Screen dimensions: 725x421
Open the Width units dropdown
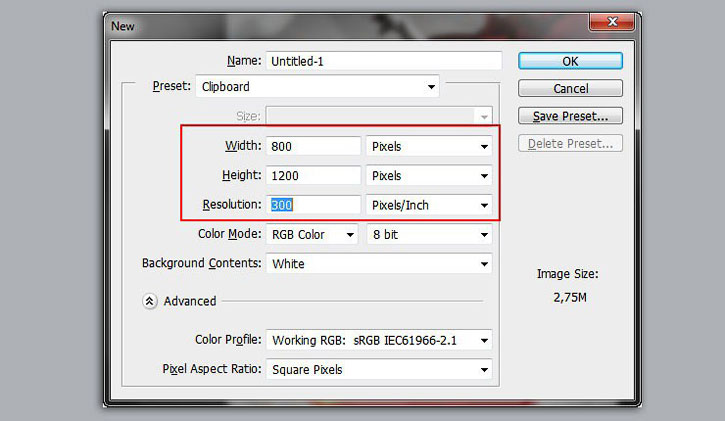[x=429, y=146]
